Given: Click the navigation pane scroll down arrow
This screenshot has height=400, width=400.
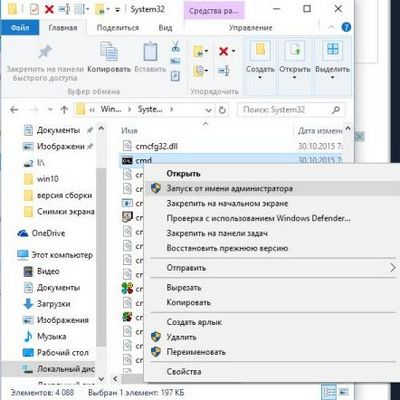Looking at the screenshot, I should pyautogui.click(x=101, y=379).
